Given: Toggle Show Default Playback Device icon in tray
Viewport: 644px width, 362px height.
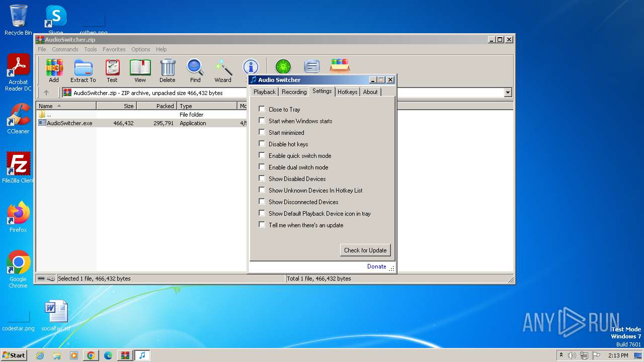Looking at the screenshot, I should [x=262, y=213].
